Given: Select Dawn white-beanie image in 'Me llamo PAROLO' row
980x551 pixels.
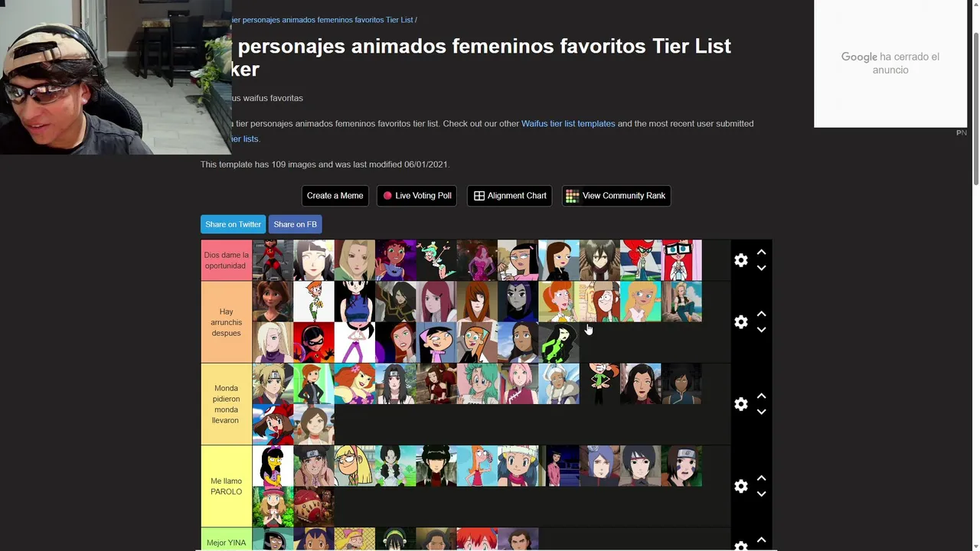Looking at the screenshot, I should 518,466.
